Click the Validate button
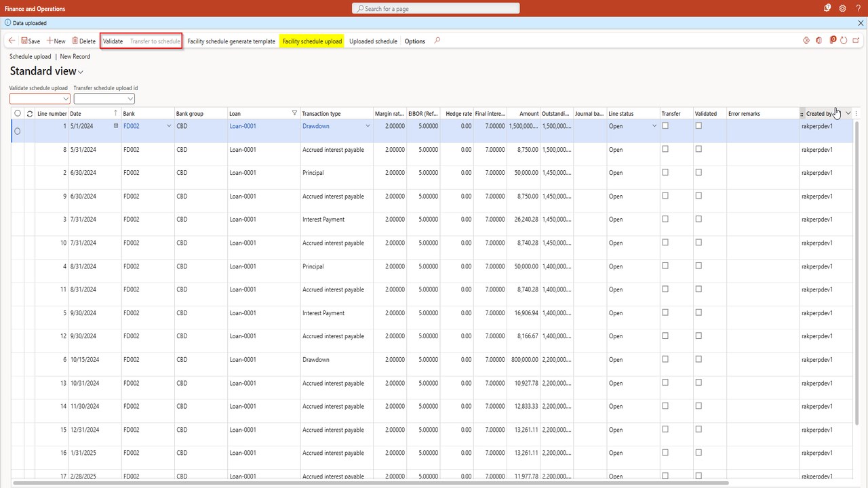This screenshot has width=868, height=488. click(113, 41)
